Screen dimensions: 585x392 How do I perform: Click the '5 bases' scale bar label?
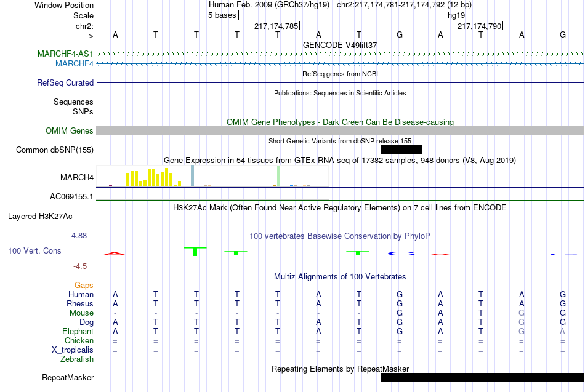pyautogui.click(x=222, y=15)
